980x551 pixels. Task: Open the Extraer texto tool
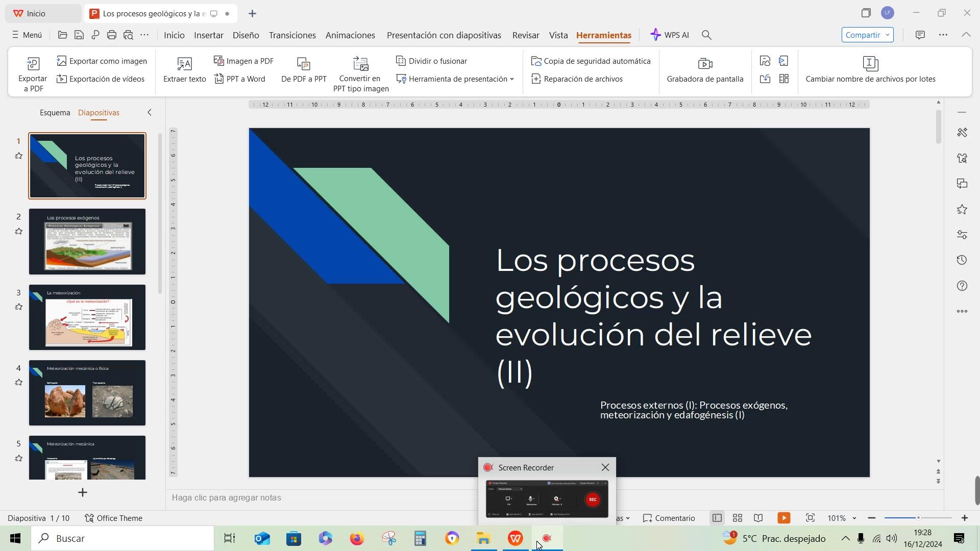[x=184, y=70]
